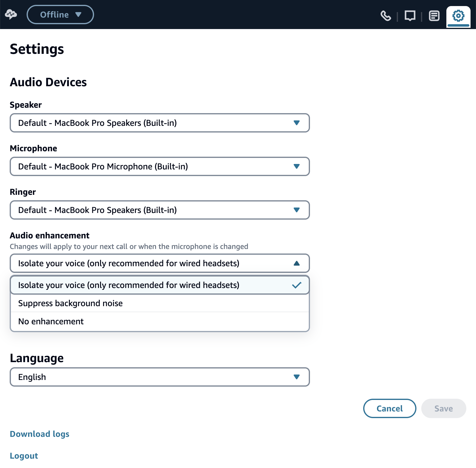Open the English language dropdown
This screenshot has width=476, height=468.
[x=159, y=377]
